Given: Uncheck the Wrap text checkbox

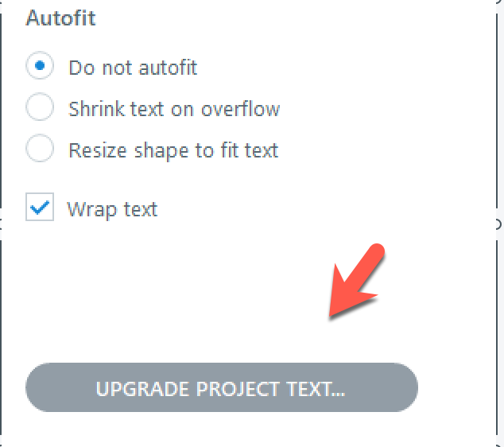Looking at the screenshot, I should pyautogui.click(x=40, y=208).
